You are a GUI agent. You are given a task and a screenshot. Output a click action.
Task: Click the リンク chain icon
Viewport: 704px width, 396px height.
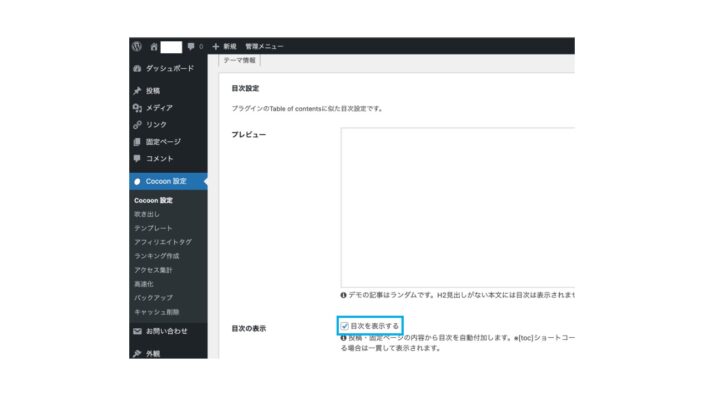(x=137, y=125)
